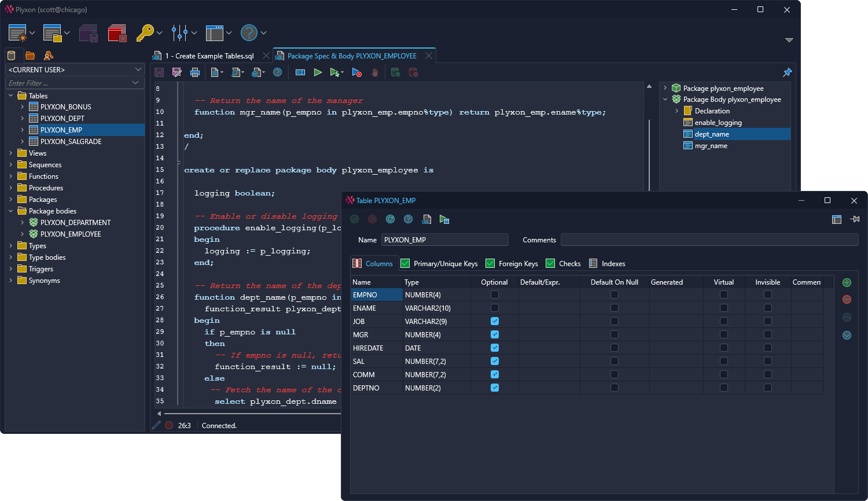
Task: Click the query data icon in Table window
Action: (x=444, y=219)
